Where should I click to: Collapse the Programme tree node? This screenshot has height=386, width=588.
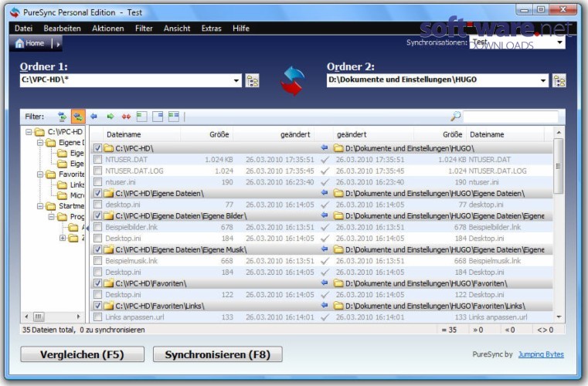click(51, 217)
